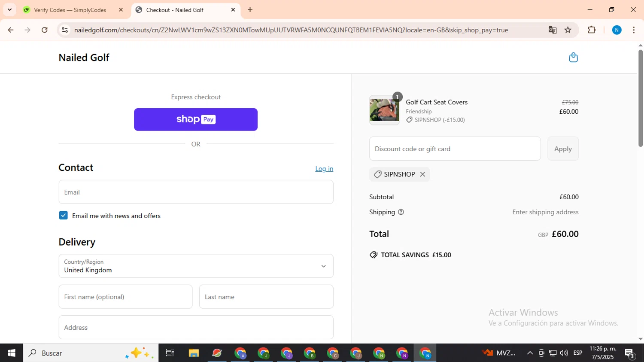The image size is (644, 362).
Task: Expand the Country/Region dropdown
Action: 196,266
